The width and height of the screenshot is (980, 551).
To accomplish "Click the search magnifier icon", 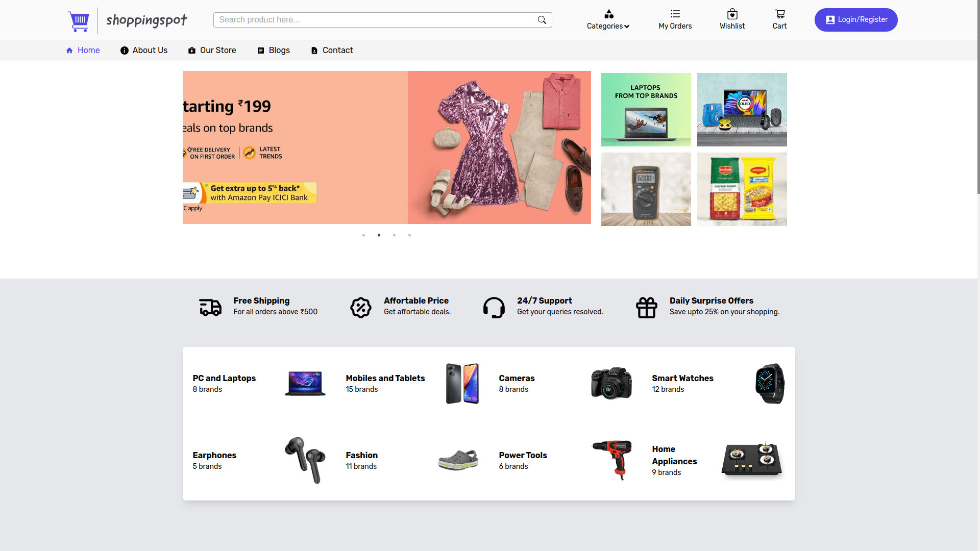I will tap(542, 19).
